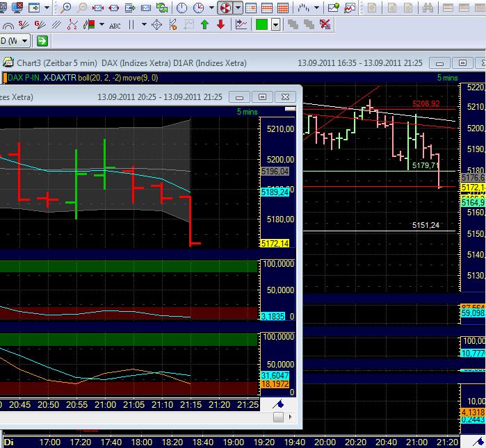Click the chart with arrow icon before the swatch
Screen dimensions: 486x448
241,24
